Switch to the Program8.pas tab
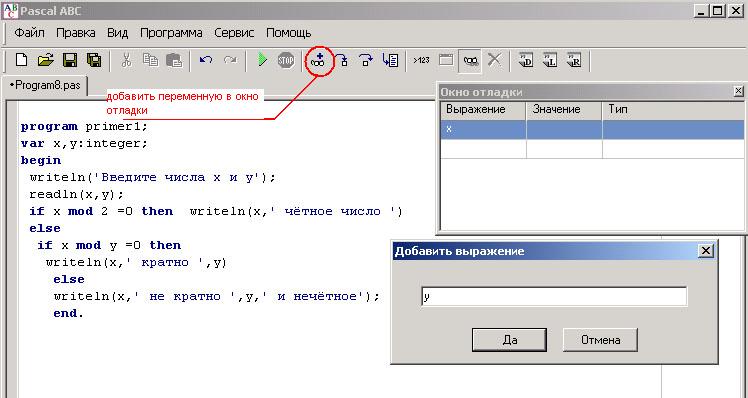Viewport: 748px width, 398px height. pos(45,85)
